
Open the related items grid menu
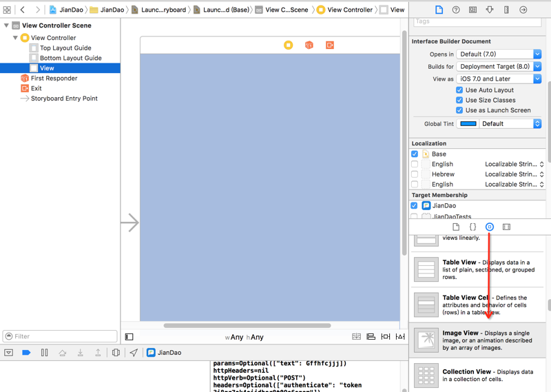(x=7, y=10)
